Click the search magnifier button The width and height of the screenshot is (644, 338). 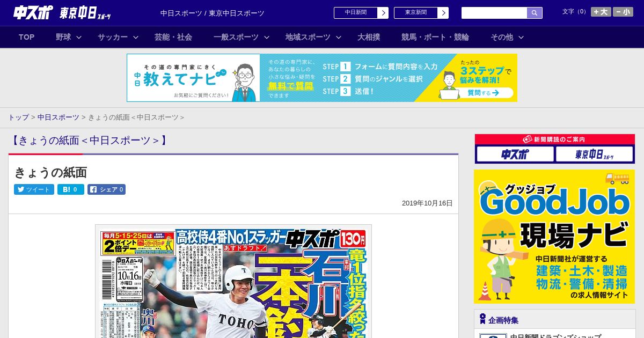click(535, 13)
